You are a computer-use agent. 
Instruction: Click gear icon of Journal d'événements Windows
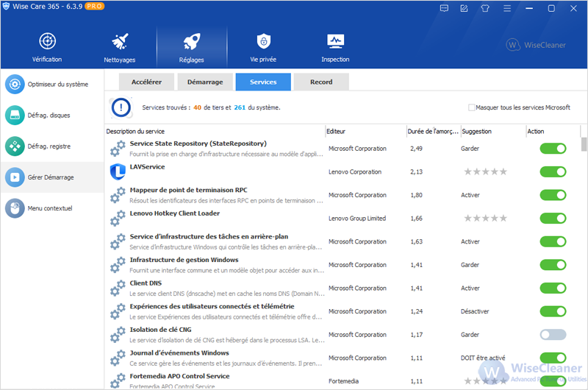118,358
